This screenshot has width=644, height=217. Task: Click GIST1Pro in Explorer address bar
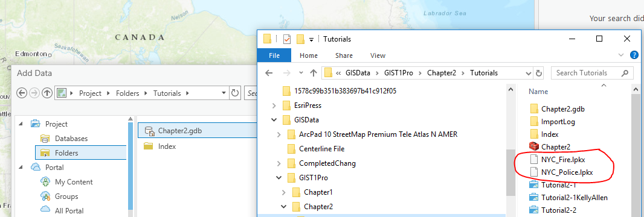pos(398,73)
